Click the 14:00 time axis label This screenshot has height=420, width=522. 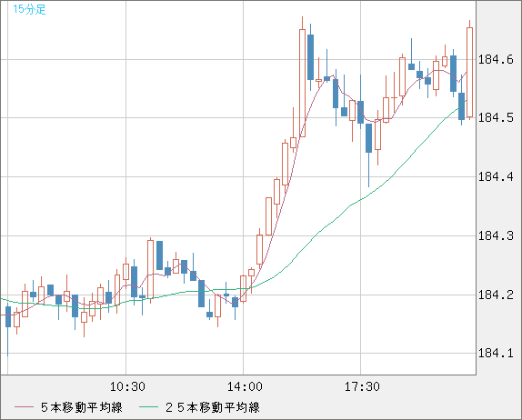245,386
